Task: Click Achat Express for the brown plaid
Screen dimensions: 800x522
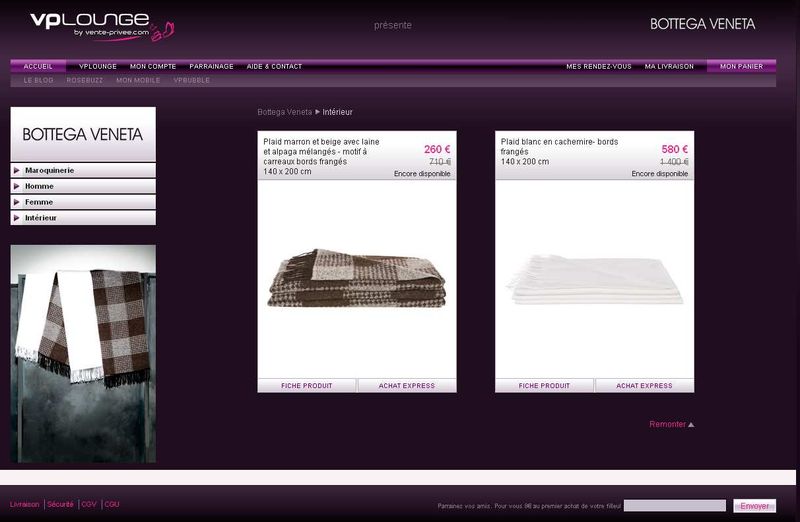Action: [407, 386]
